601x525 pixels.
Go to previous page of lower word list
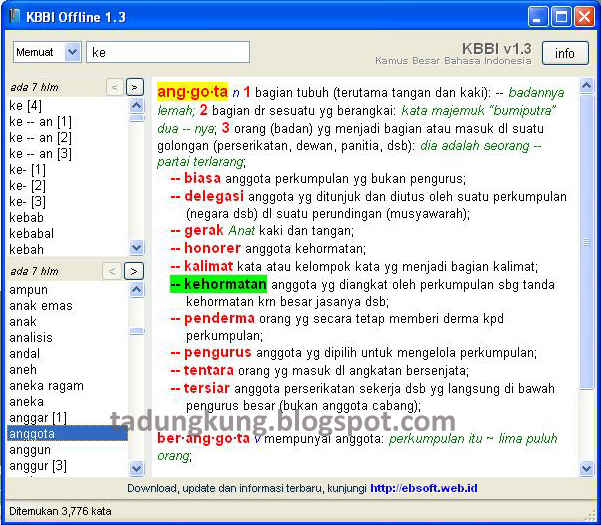112,271
